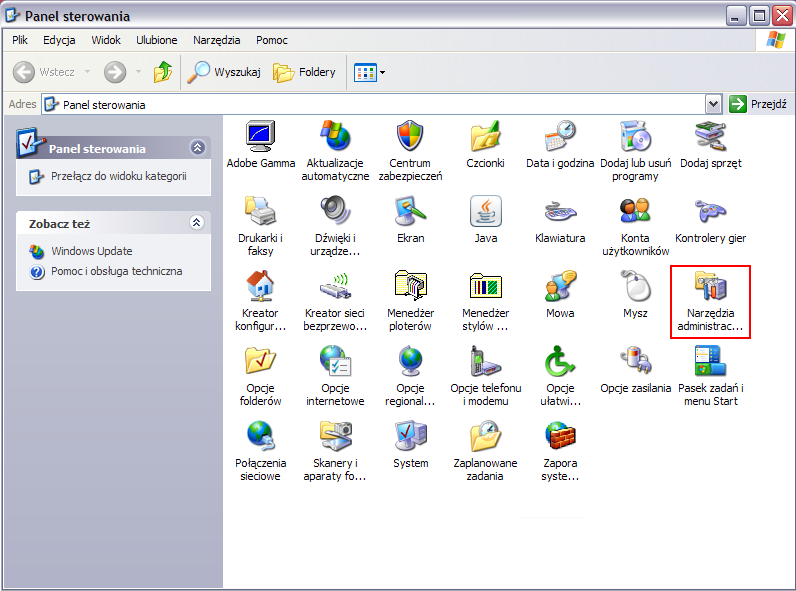Viewport: 796px width, 591px height.
Task: Click Przełącz do widoku kategorii link
Action: [118, 176]
